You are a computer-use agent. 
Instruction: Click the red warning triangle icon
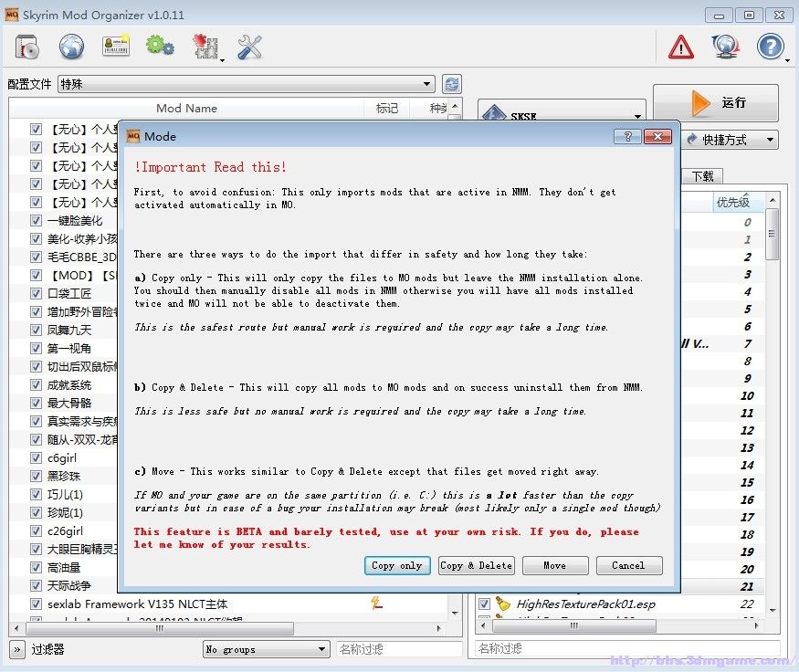point(681,47)
